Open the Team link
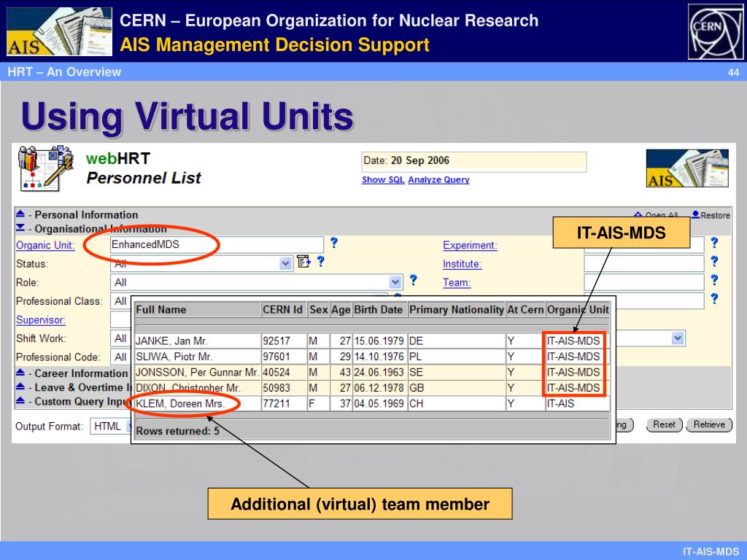Screen dimensions: 747x560 click(457, 282)
